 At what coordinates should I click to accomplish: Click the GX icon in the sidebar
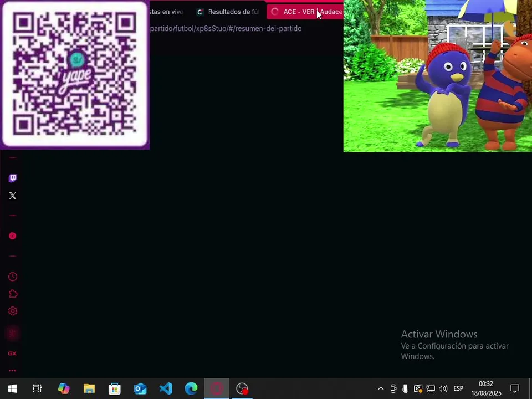click(12, 354)
